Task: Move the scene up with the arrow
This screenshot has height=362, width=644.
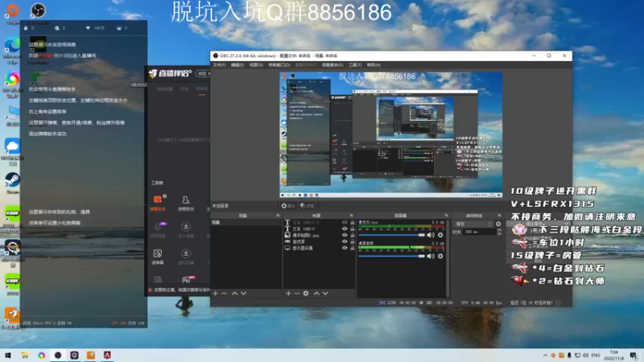Action: pos(234,293)
